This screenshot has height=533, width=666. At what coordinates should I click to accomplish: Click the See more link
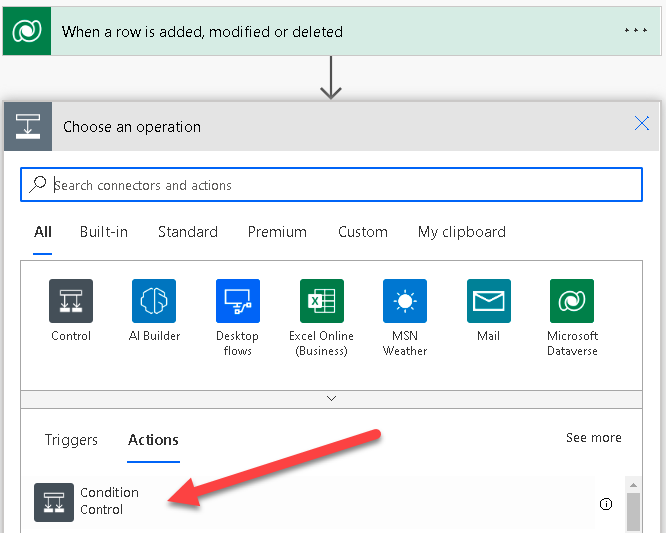pyautogui.click(x=593, y=437)
